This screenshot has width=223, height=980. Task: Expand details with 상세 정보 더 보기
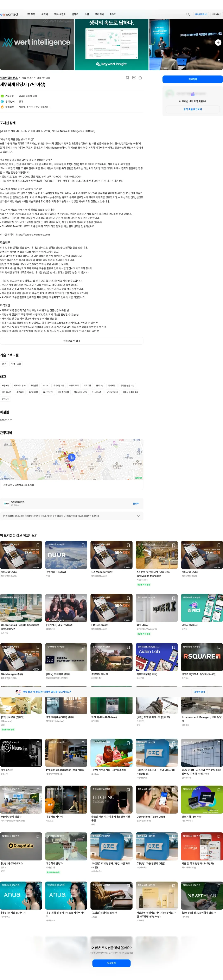click(x=71, y=341)
